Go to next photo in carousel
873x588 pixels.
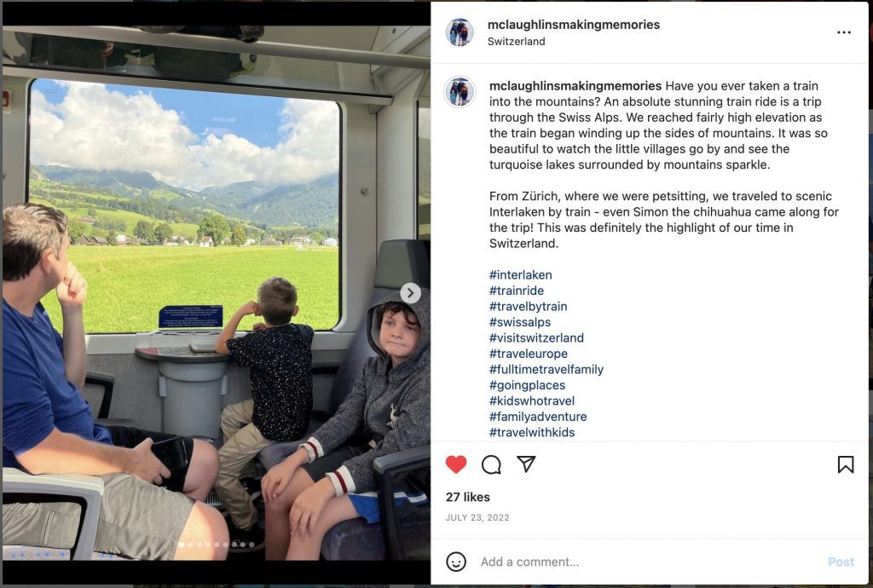pyautogui.click(x=410, y=292)
